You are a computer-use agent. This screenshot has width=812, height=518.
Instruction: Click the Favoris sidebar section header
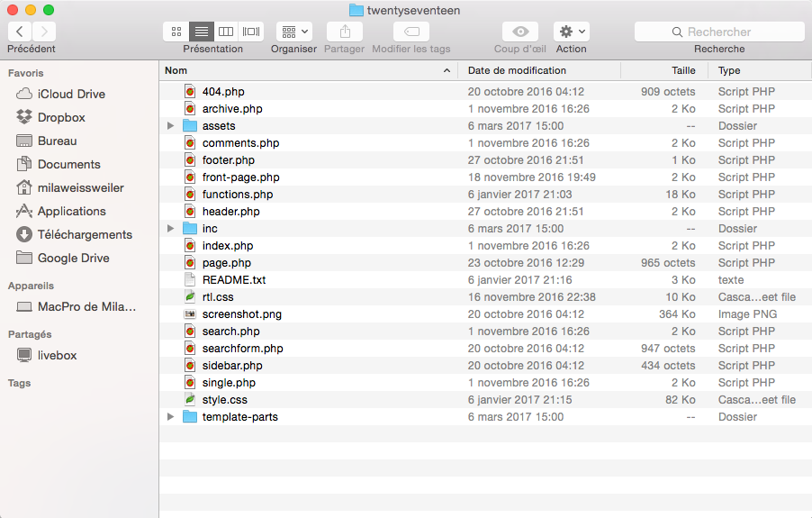coord(25,73)
